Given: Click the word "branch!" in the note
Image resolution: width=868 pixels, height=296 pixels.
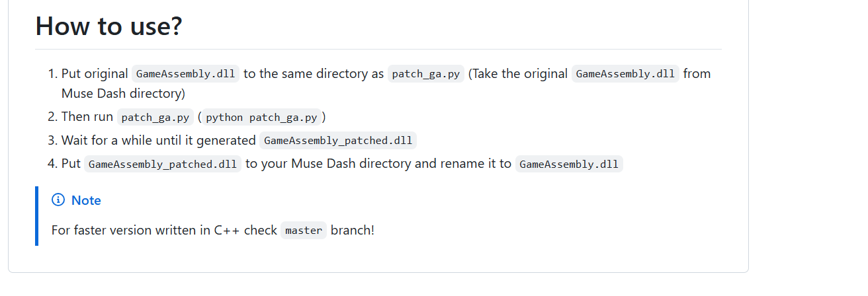Looking at the screenshot, I should point(353,231).
